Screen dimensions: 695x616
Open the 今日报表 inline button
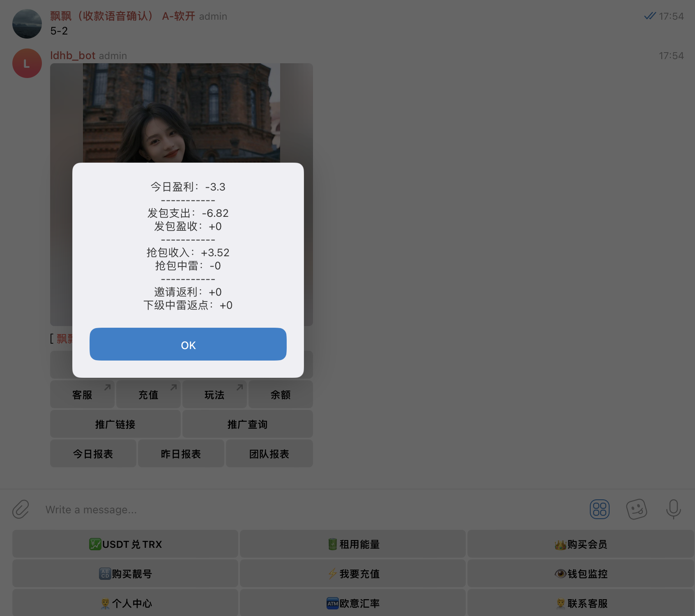pyautogui.click(x=93, y=454)
